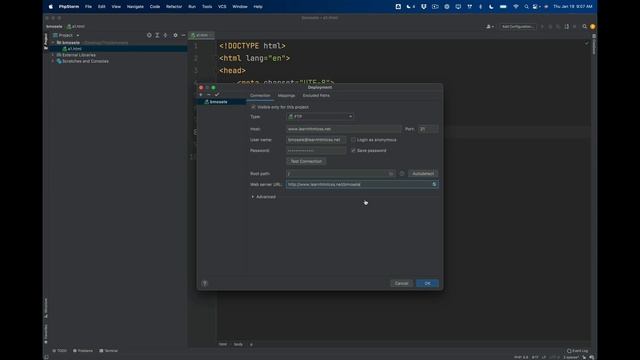Hide the Project panel with minus icon

183,36
